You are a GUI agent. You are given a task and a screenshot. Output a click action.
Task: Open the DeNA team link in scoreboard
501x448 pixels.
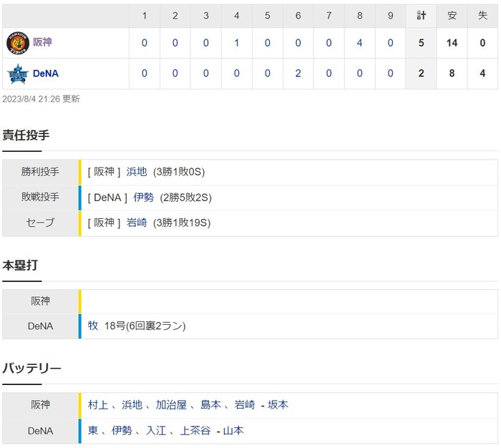click(x=46, y=73)
